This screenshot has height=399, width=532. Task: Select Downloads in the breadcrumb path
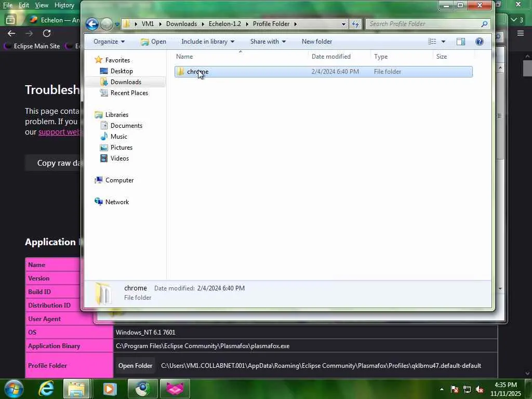pyautogui.click(x=181, y=24)
